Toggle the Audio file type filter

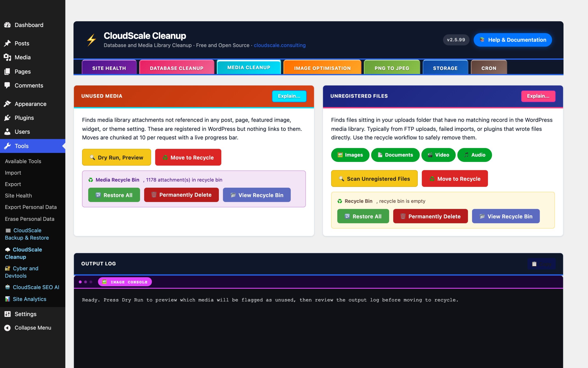[x=475, y=155]
